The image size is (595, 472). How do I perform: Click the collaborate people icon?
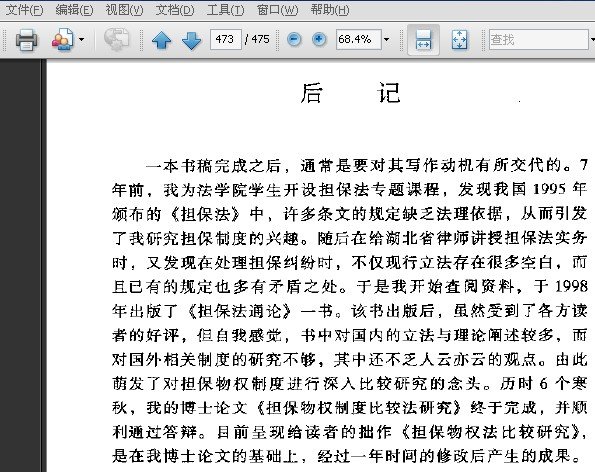62,39
